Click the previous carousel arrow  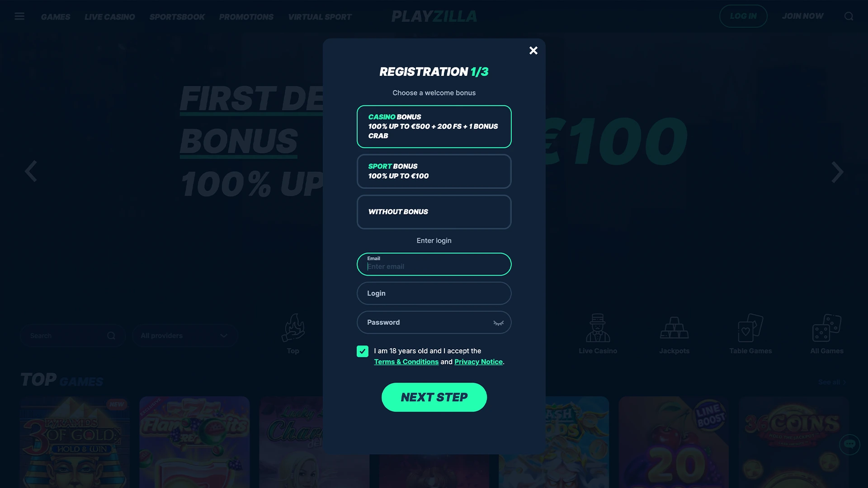coord(30,171)
